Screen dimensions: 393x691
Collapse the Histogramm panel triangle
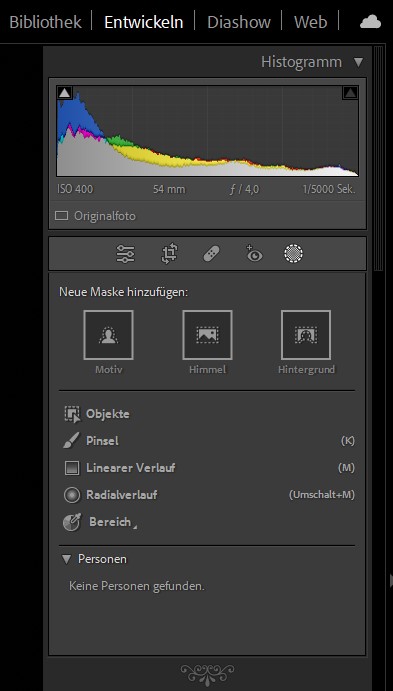tap(358, 62)
